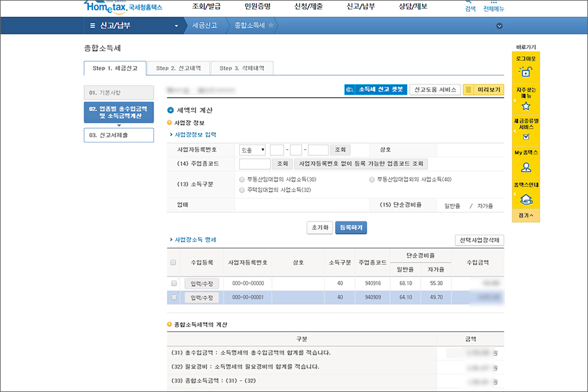Click the chatbot icon on 소득세 신고 챗봇

point(350,90)
